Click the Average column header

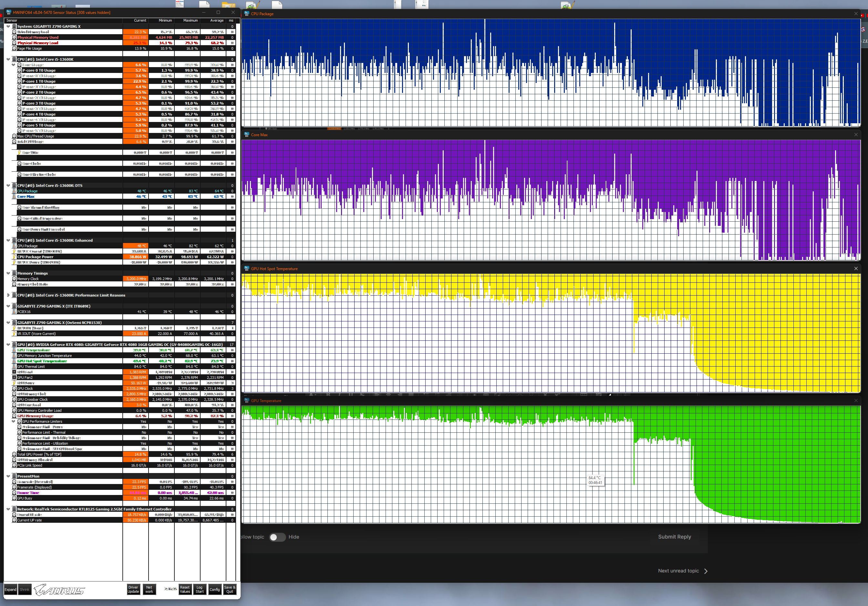point(213,20)
